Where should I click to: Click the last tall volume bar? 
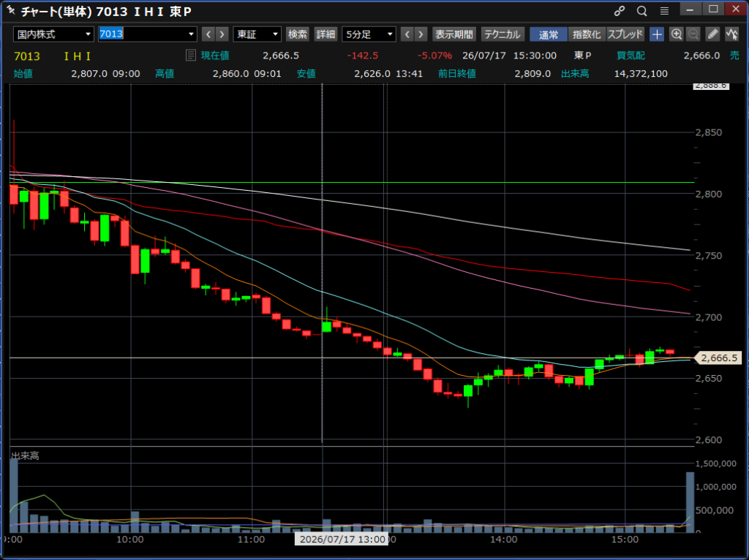(690, 502)
